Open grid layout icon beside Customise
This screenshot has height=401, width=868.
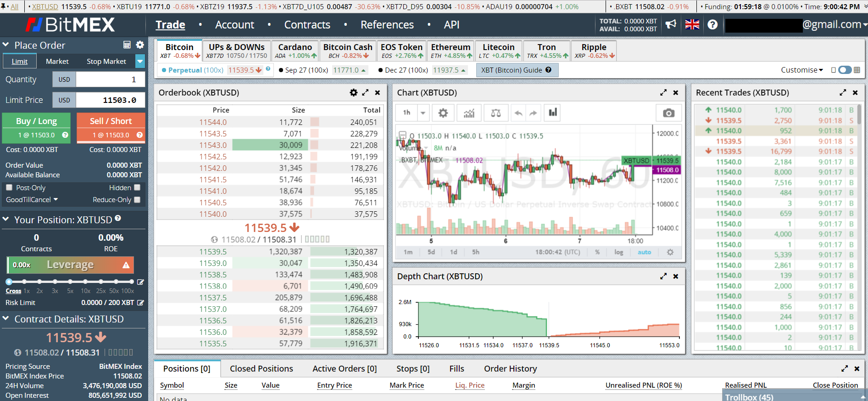point(857,70)
